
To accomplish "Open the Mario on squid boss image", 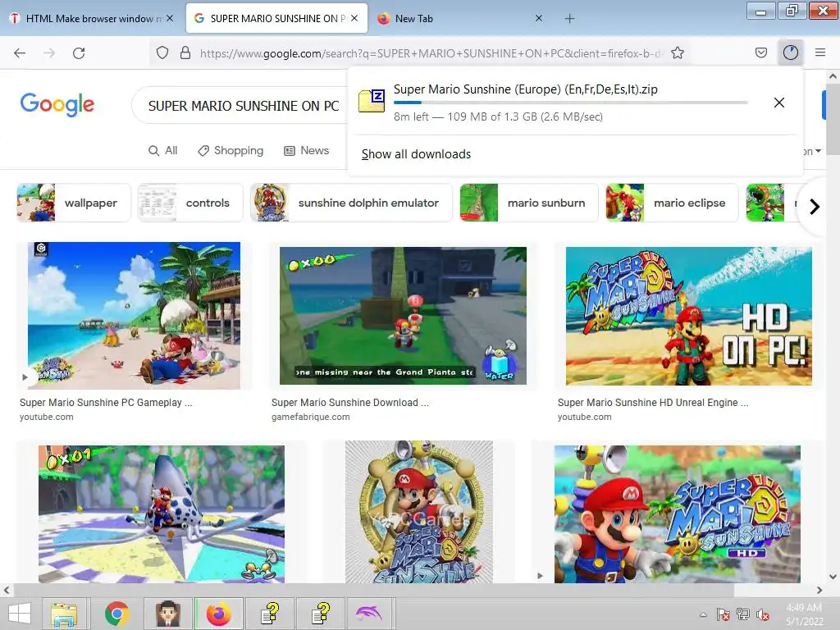I will pyautogui.click(x=162, y=514).
